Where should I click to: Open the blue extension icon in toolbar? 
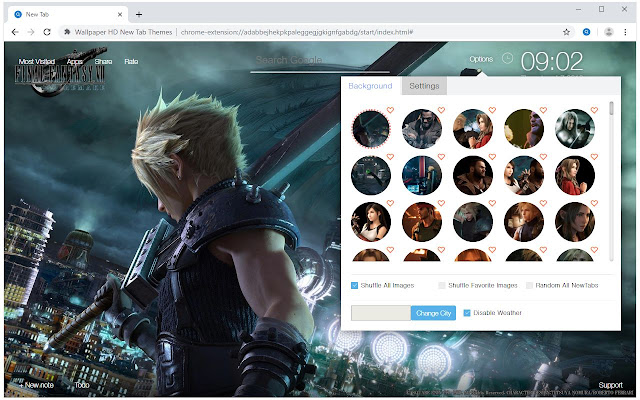tap(586, 32)
